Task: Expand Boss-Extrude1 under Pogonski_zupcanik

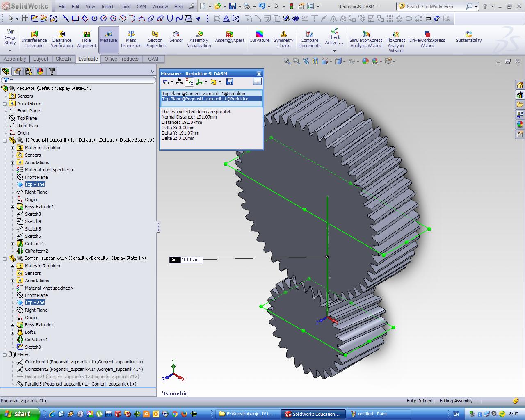Action: pos(13,207)
